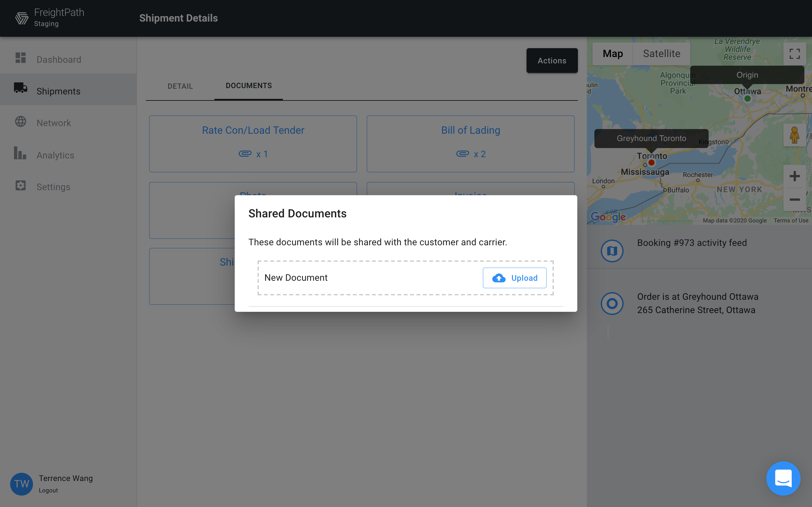Click the Street View pegman icon

pyautogui.click(x=794, y=135)
